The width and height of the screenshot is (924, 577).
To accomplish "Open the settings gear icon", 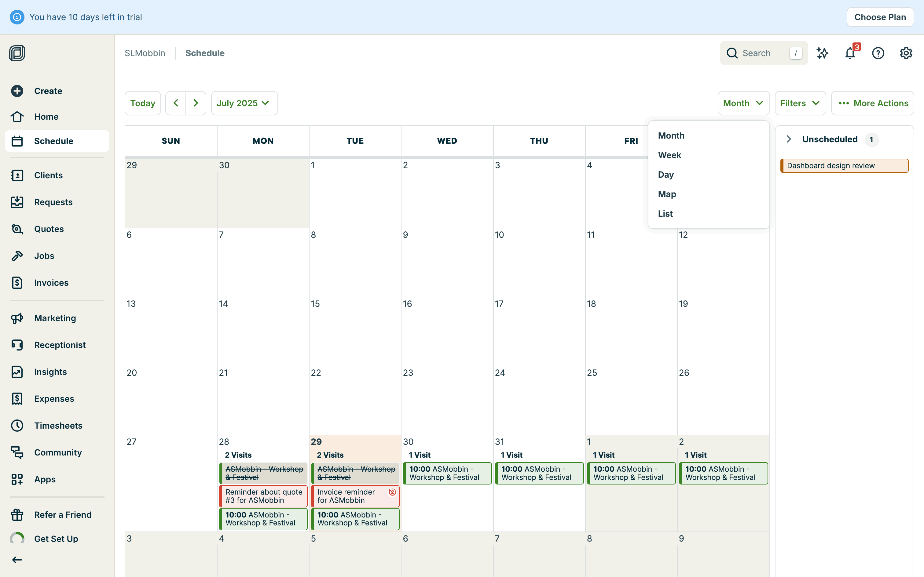I will pyautogui.click(x=906, y=53).
